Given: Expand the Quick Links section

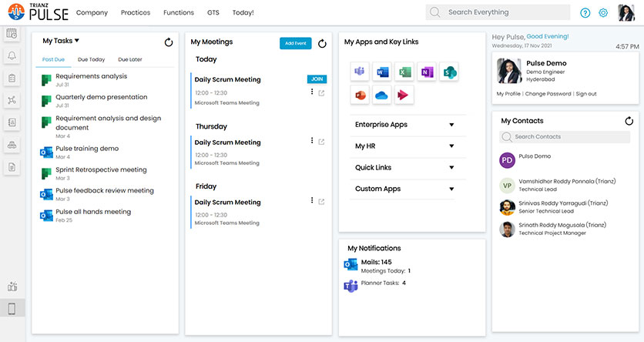Looking at the screenshot, I should click(x=408, y=167).
